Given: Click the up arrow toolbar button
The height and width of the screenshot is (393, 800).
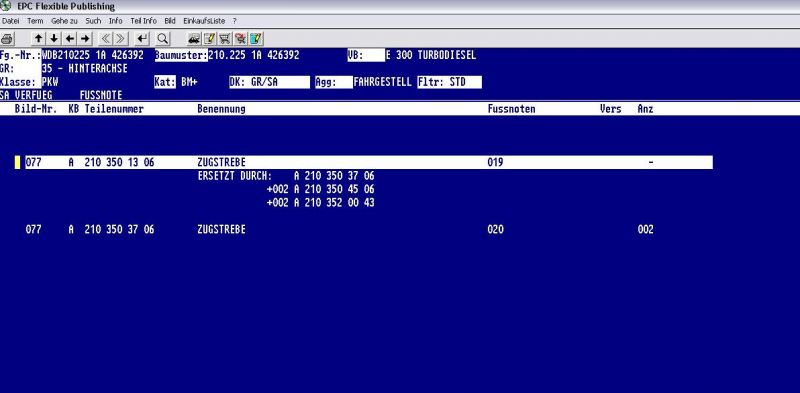Looking at the screenshot, I should tap(39, 38).
